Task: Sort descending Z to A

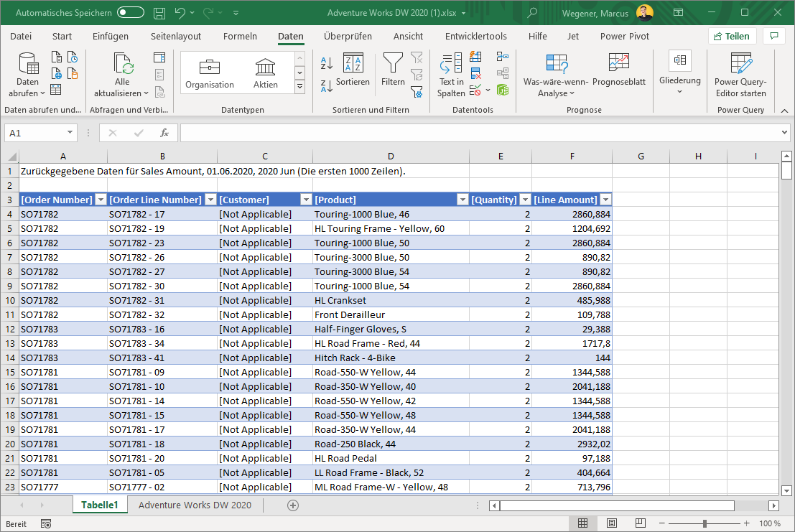Action: click(x=327, y=85)
